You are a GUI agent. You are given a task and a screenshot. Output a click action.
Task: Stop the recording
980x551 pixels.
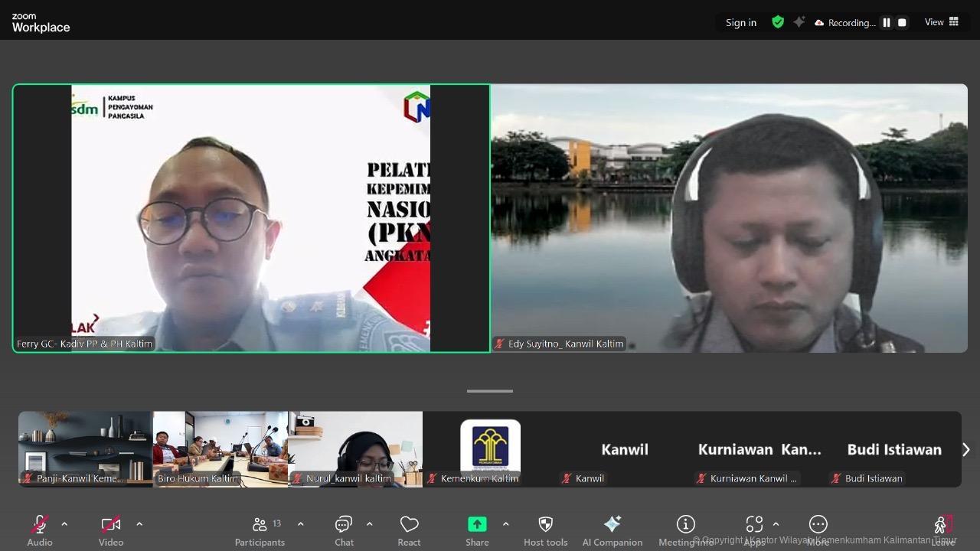(x=902, y=23)
